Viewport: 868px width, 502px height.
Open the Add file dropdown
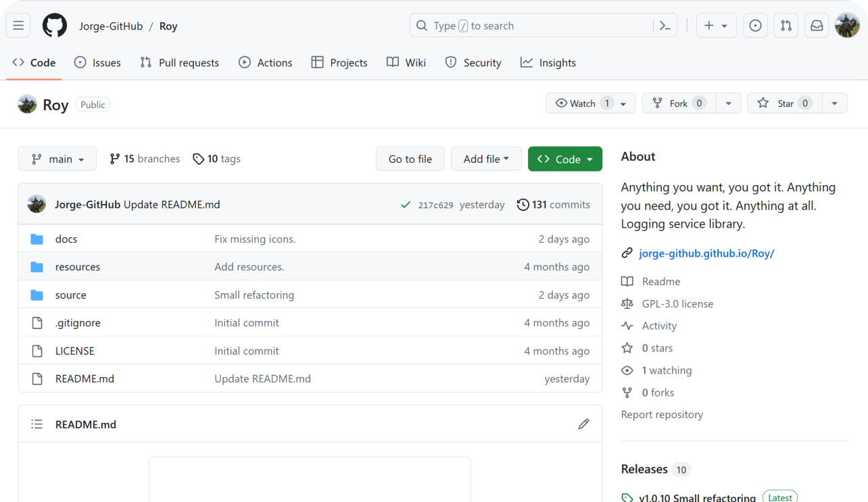click(486, 159)
